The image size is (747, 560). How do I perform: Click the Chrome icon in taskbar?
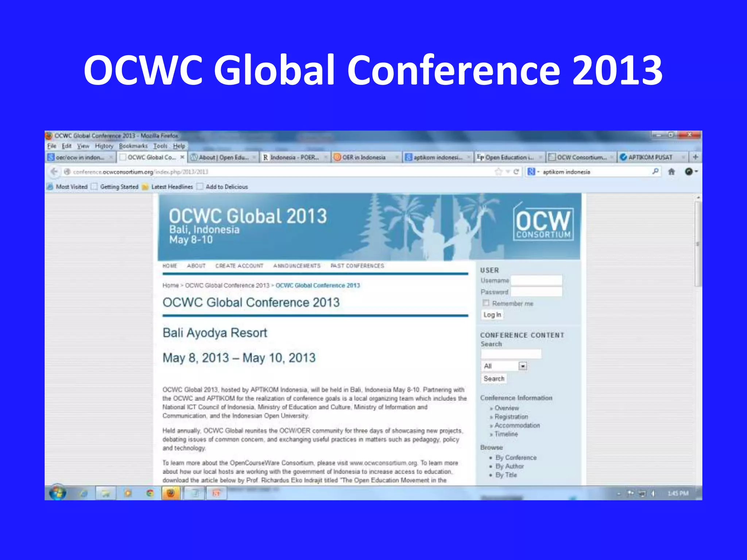[x=150, y=493]
